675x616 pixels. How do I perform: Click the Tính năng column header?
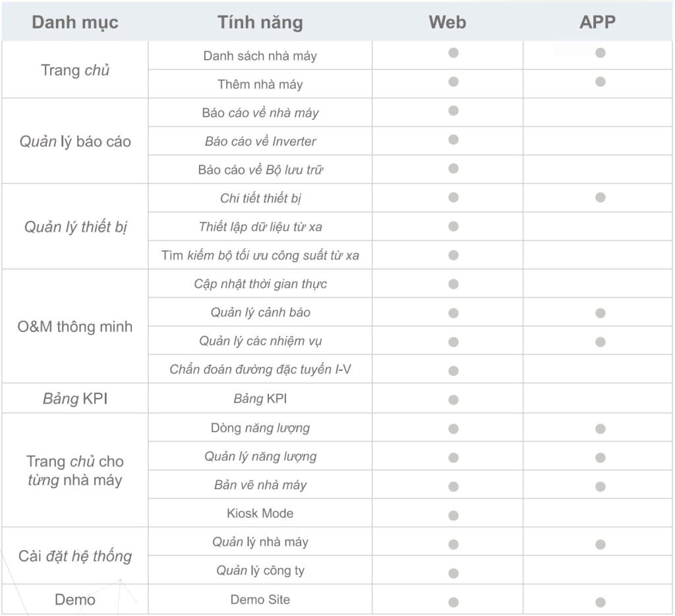(260, 22)
